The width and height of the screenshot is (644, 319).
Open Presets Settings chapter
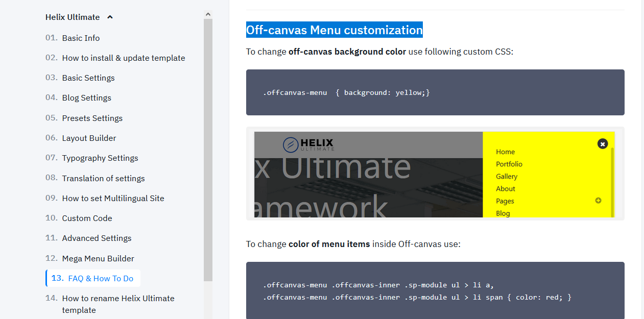tap(92, 118)
